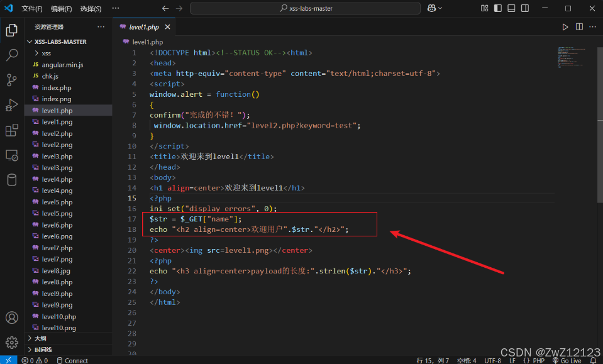Open the Source Control view

click(x=11, y=80)
